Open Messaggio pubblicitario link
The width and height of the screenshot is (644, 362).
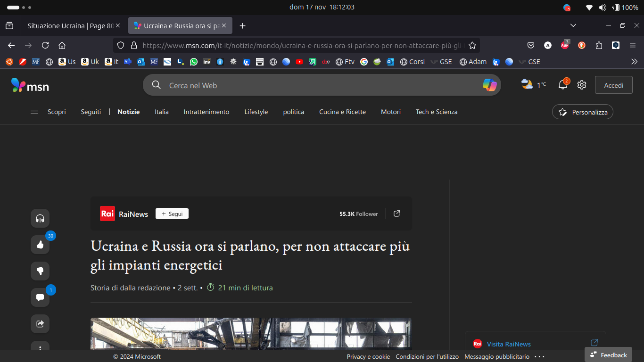497,356
